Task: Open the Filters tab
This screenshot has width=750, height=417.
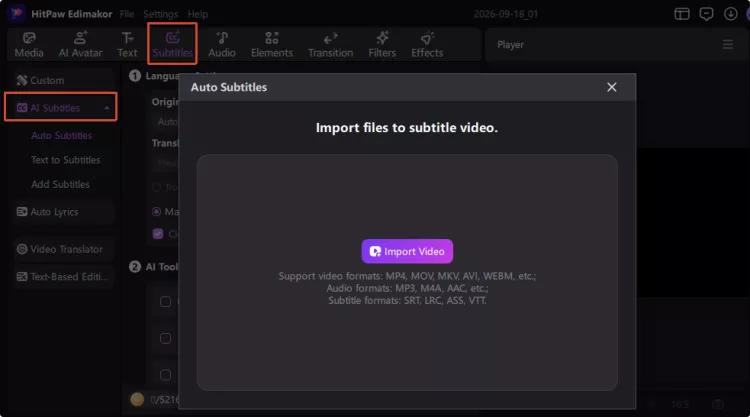Action: click(382, 44)
